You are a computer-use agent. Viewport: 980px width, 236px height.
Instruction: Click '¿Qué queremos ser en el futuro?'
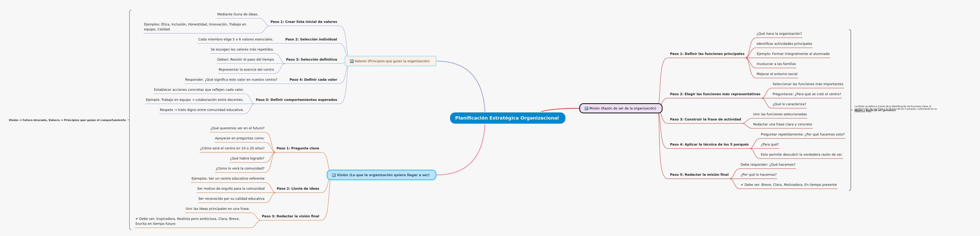237,128
